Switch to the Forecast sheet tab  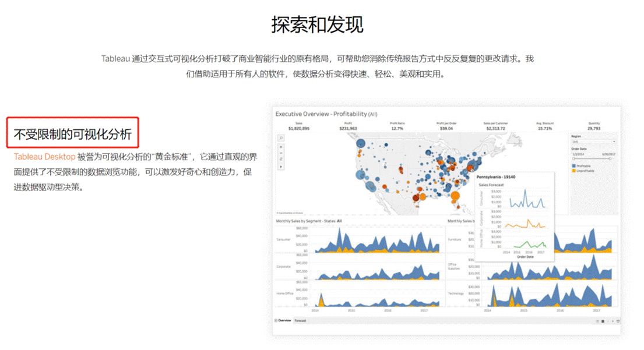(300, 320)
